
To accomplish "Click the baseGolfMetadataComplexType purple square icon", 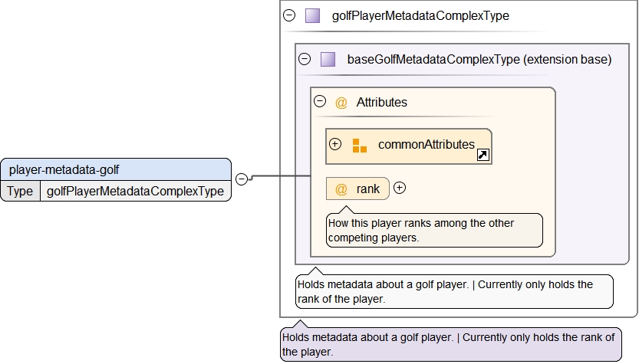I will click(x=328, y=59).
